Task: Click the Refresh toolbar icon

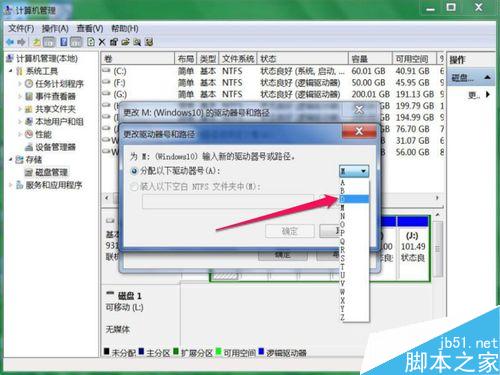Action: click(91, 42)
